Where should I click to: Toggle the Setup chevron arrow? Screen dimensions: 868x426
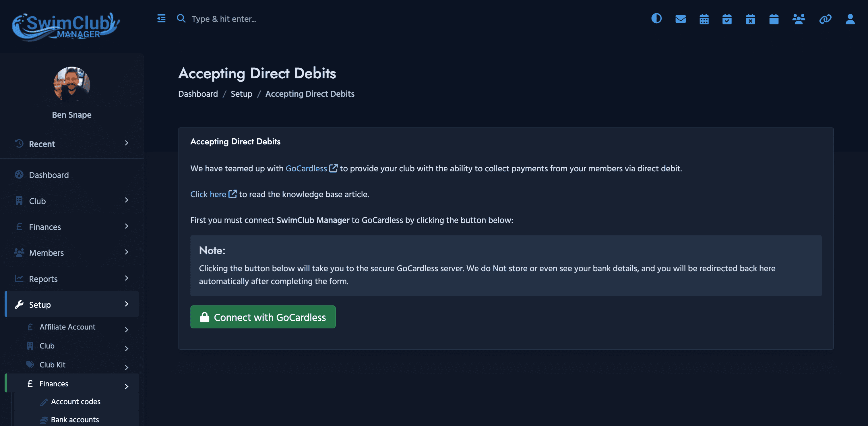click(127, 304)
